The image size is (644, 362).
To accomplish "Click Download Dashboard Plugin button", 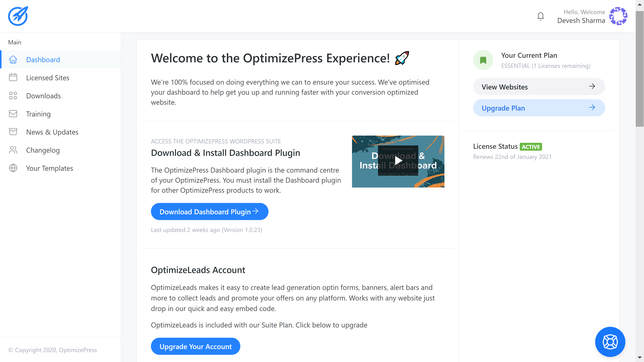I will coord(209,212).
